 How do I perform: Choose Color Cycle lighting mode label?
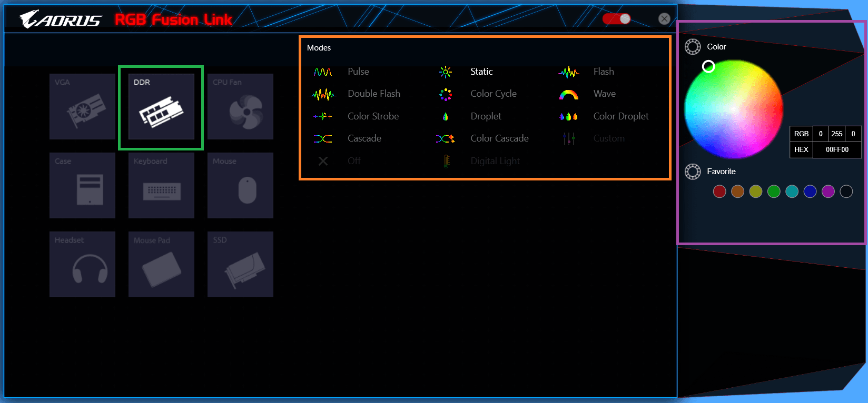pyautogui.click(x=494, y=94)
